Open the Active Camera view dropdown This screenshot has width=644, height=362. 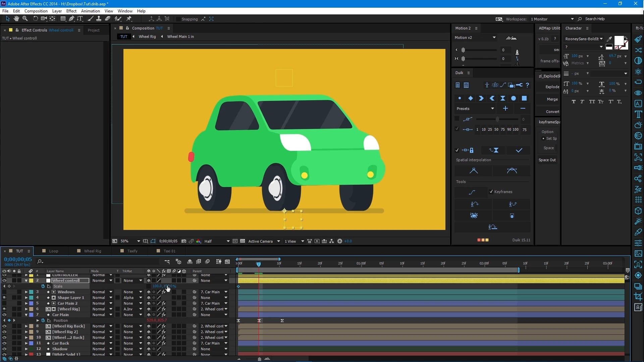pyautogui.click(x=264, y=241)
